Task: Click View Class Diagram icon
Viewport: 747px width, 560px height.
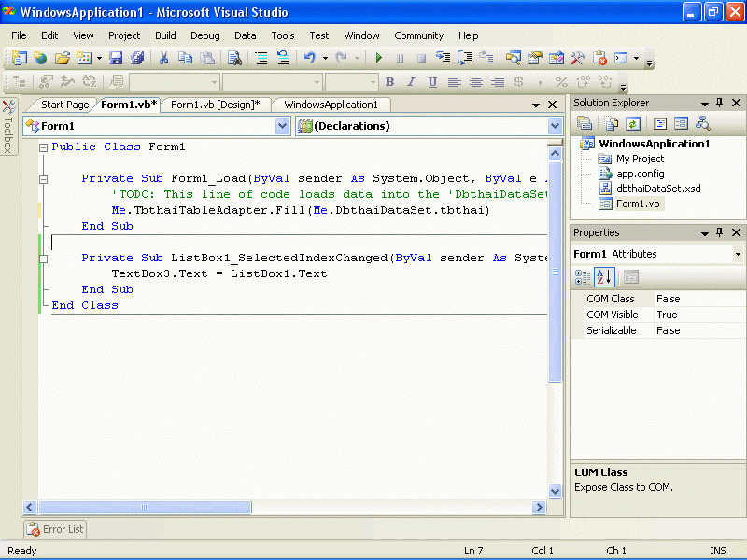Action: 703,124
